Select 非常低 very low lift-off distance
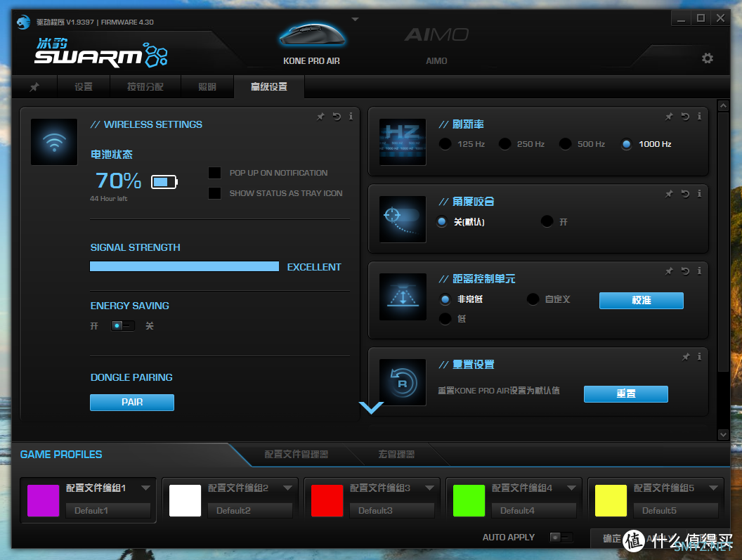Image resolution: width=742 pixels, height=560 pixels. click(x=445, y=299)
